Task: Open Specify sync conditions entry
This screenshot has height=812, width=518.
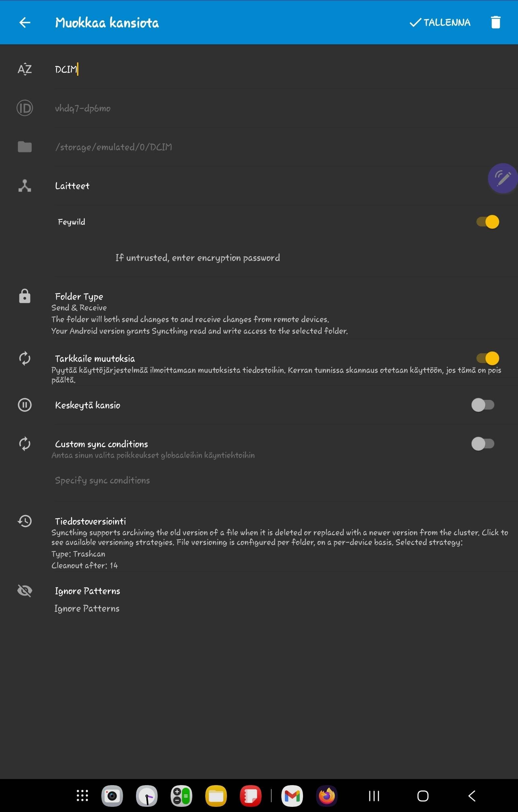Action: [x=102, y=480]
